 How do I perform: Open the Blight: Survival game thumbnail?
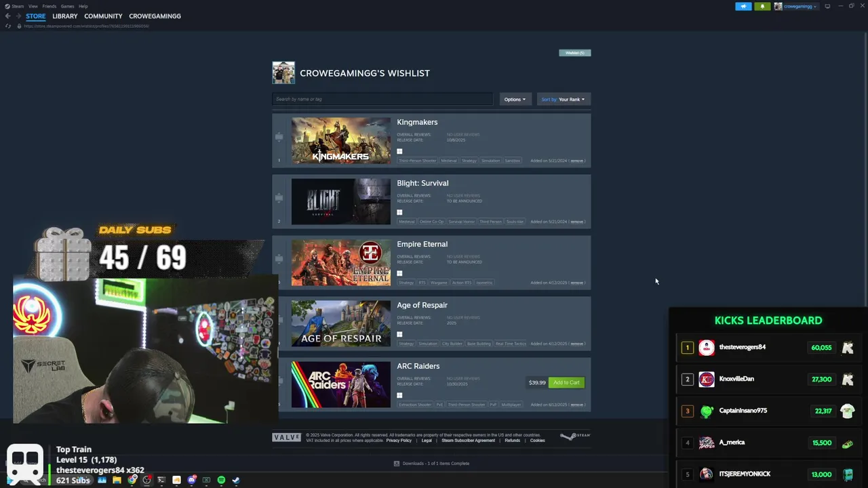point(341,201)
